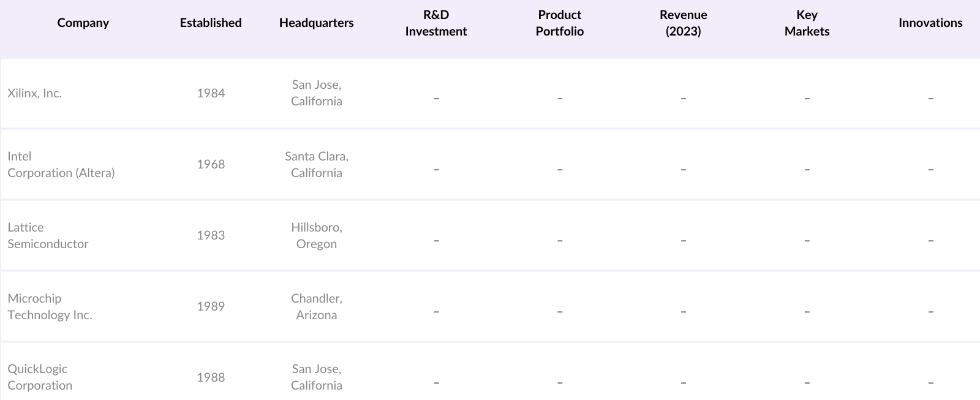Click the 1983 established year cell
Viewport: 980px width, 400px height.
(211, 235)
